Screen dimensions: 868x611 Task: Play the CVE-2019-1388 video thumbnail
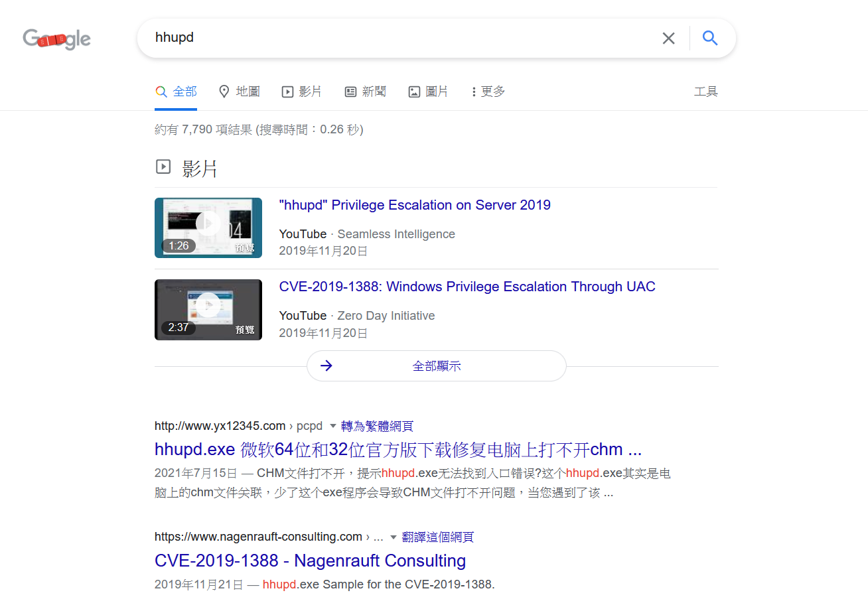(208, 309)
